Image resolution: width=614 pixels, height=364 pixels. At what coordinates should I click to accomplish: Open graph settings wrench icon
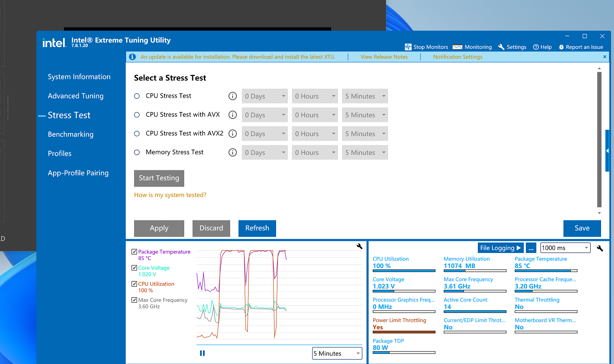click(x=359, y=246)
